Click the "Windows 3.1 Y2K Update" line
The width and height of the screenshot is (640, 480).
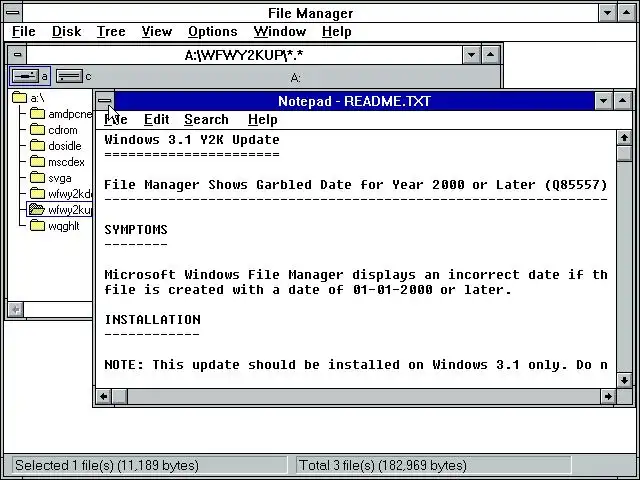[192, 140]
